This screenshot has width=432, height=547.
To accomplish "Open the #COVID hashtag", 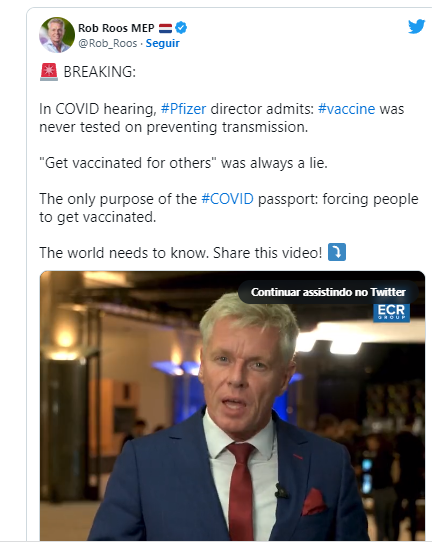I will pyautogui.click(x=228, y=199).
